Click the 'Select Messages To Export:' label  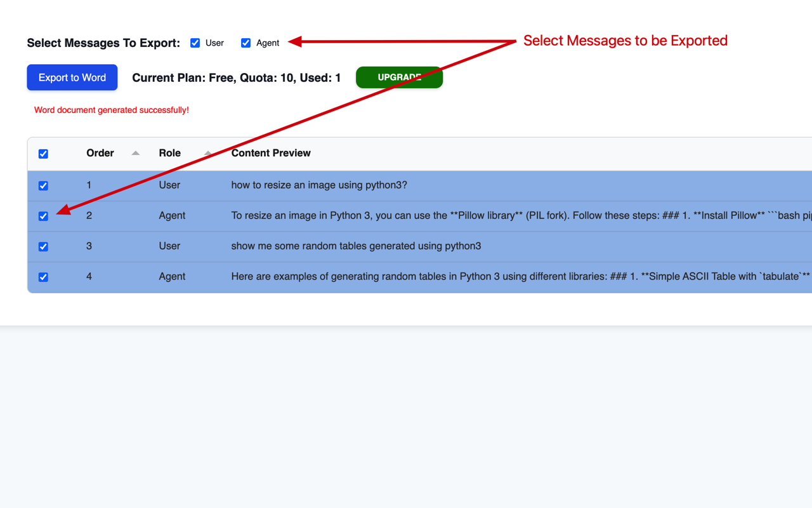point(103,43)
